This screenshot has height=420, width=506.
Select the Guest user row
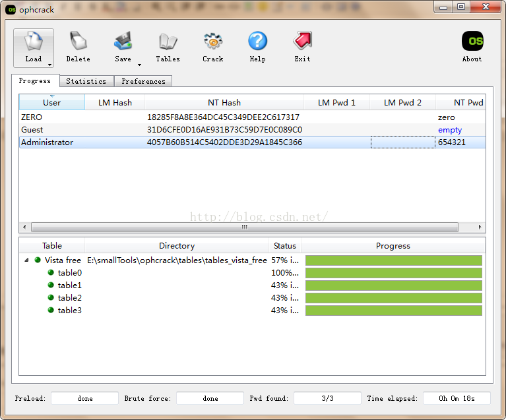click(253, 130)
